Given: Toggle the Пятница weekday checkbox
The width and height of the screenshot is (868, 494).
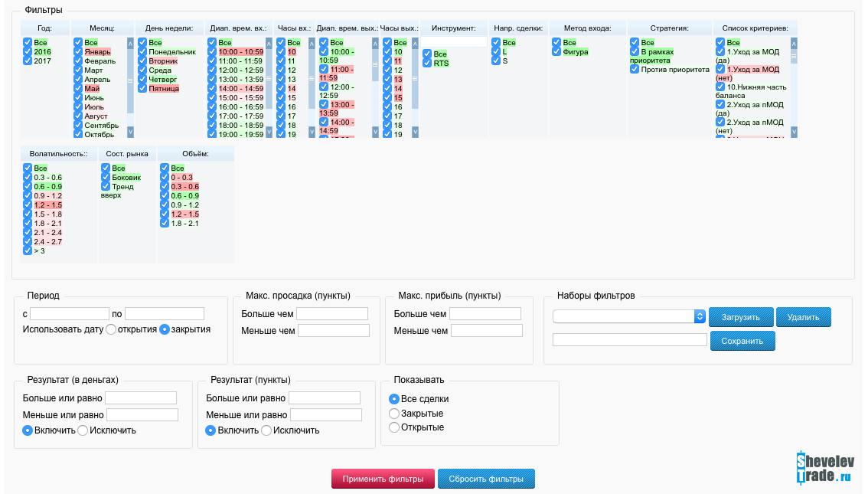Looking at the screenshot, I should (x=142, y=88).
